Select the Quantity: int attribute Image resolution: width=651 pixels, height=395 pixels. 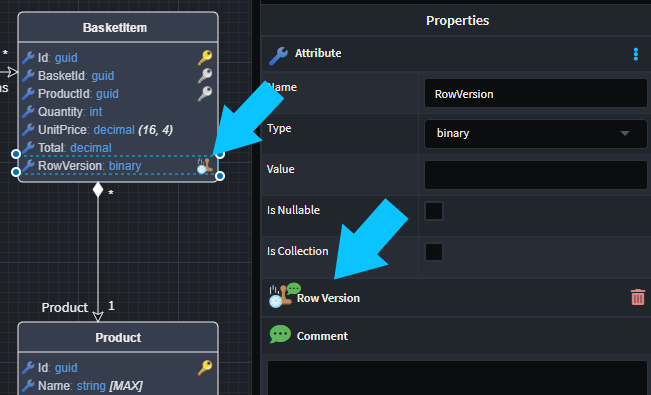pyautogui.click(x=70, y=112)
